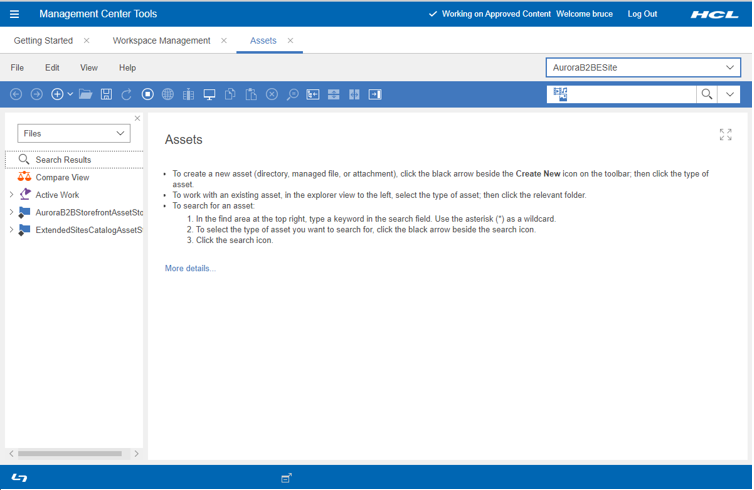Click the monitor preview toolbar icon
The image size is (754, 490).
(x=209, y=94)
